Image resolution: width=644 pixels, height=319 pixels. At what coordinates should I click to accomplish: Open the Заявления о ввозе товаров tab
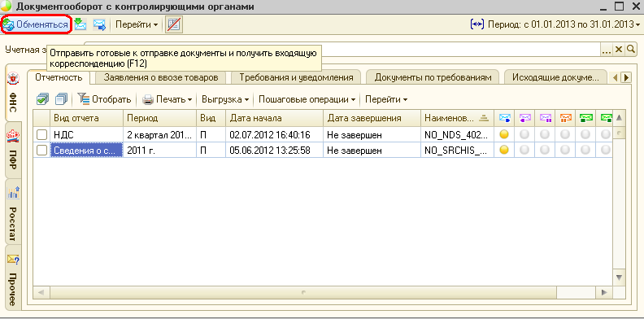160,77
